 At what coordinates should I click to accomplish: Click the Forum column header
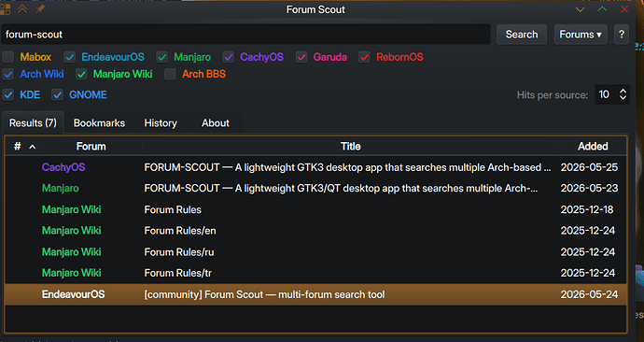pos(91,147)
